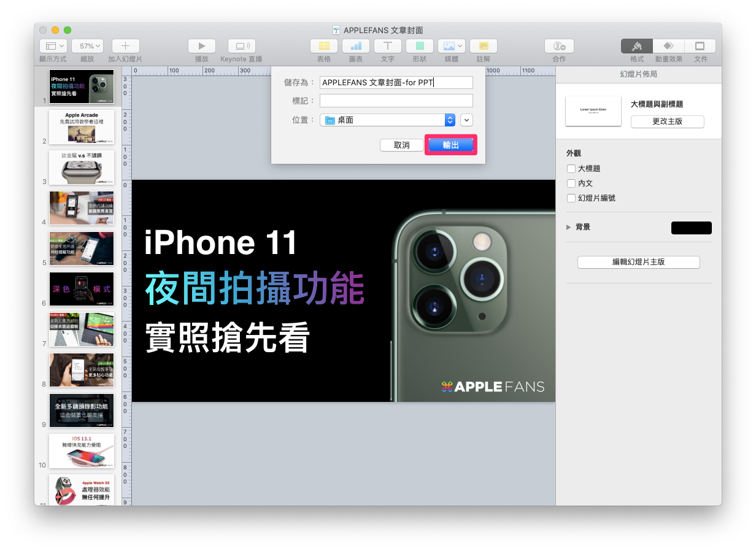Open Keynote Live broadcast button

coord(242,46)
